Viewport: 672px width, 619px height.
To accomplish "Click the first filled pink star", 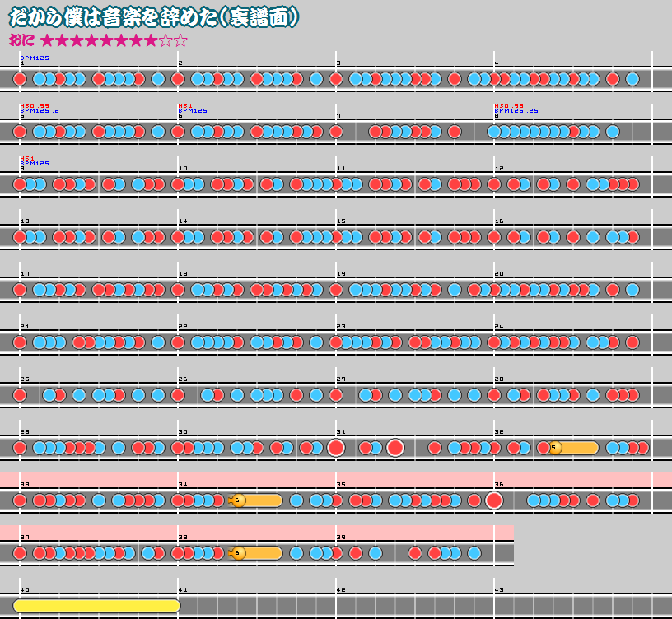I will coord(47,40).
